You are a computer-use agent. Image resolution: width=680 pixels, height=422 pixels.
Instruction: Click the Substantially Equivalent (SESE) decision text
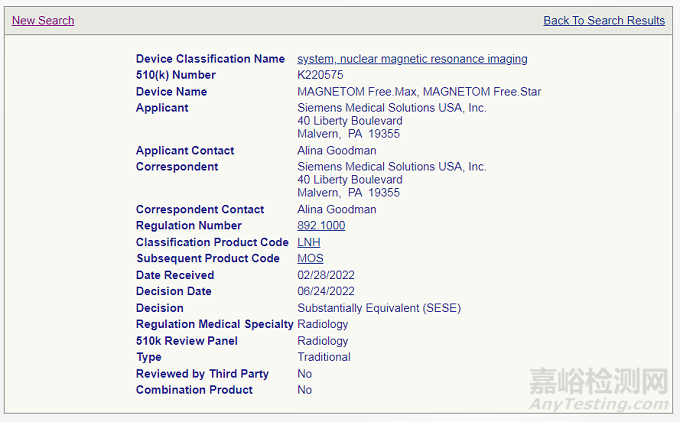coord(379,308)
